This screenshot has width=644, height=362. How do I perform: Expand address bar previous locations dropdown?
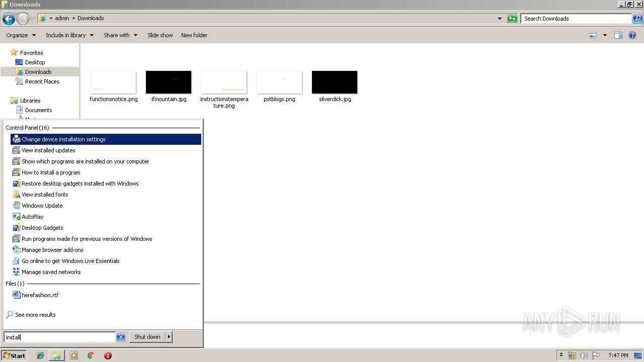click(500, 19)
